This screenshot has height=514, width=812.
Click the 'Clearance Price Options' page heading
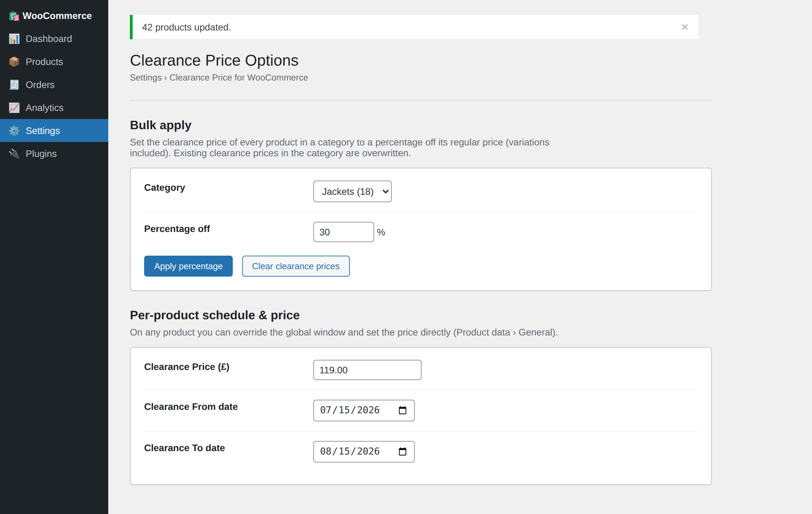214,61
